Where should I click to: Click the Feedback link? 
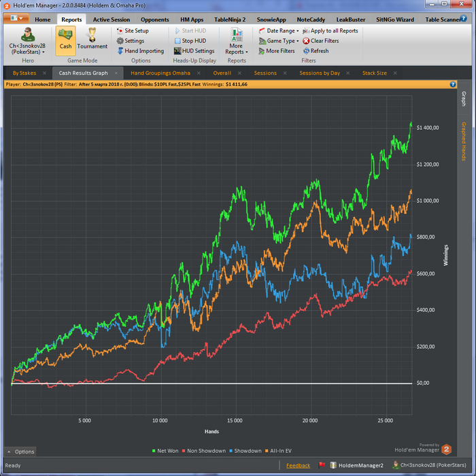298,465
